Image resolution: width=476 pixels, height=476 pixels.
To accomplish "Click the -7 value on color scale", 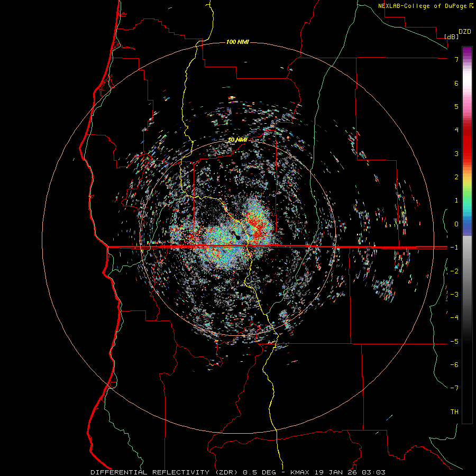I will pos(454,388).
